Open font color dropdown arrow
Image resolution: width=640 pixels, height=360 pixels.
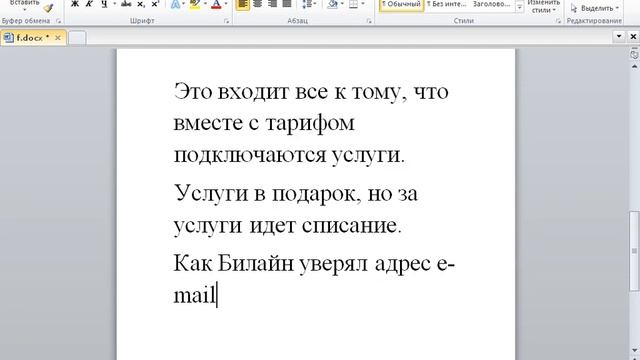(x=226, y=4)
